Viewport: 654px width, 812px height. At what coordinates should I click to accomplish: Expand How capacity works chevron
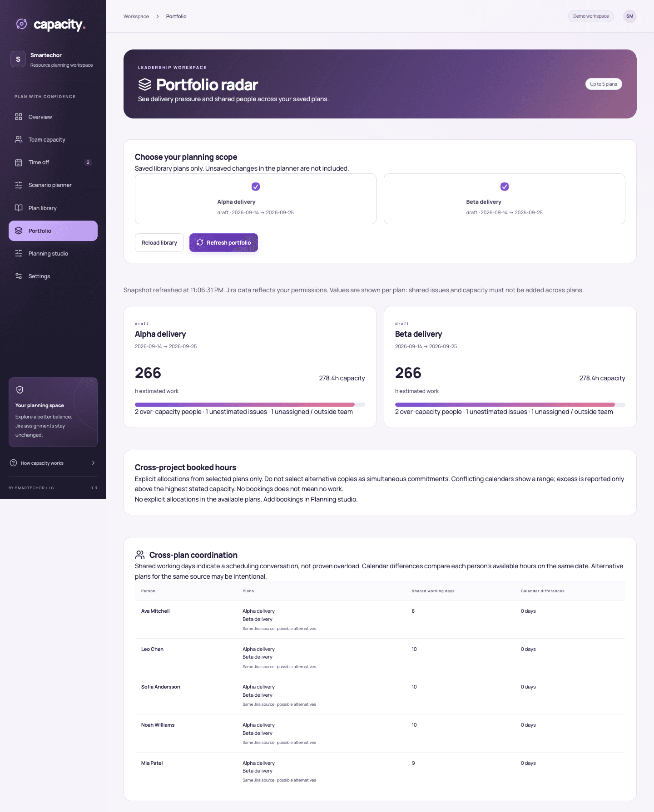coord(93,463)
